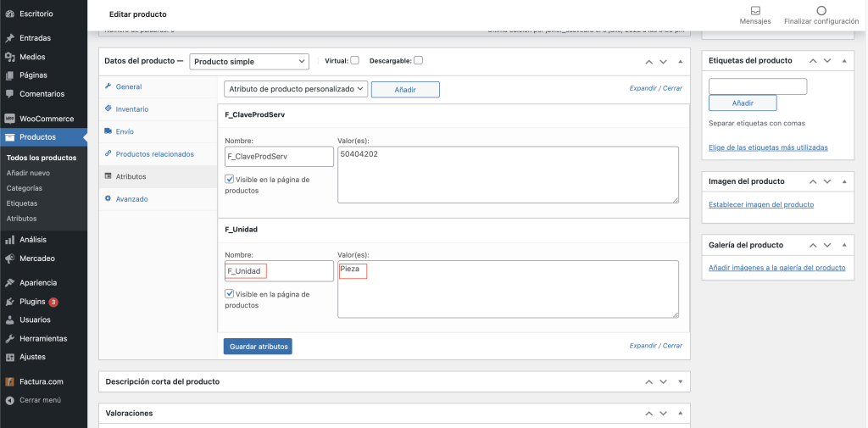Click the top Expandir link
868x428 pixels.
(643, 88)
